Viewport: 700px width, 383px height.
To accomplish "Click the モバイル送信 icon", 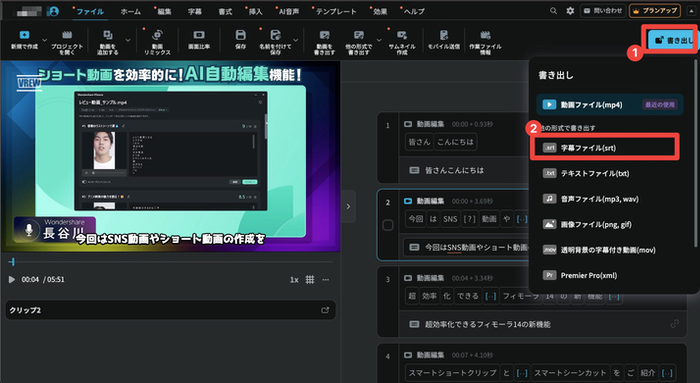I will point(444,35).
